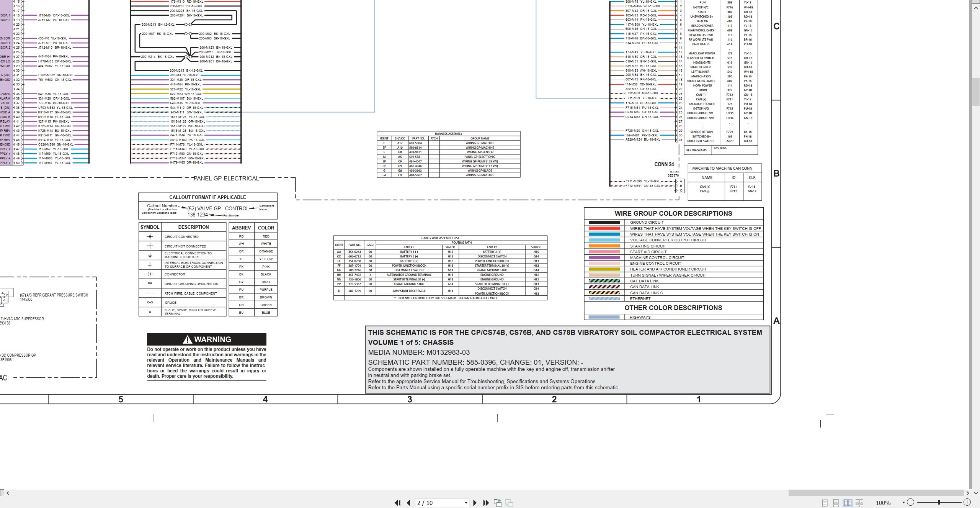Click the 'MACHINE CONTROL CIRCUIT' legend label
Screen dimensions: 980x508
[657, 257]
